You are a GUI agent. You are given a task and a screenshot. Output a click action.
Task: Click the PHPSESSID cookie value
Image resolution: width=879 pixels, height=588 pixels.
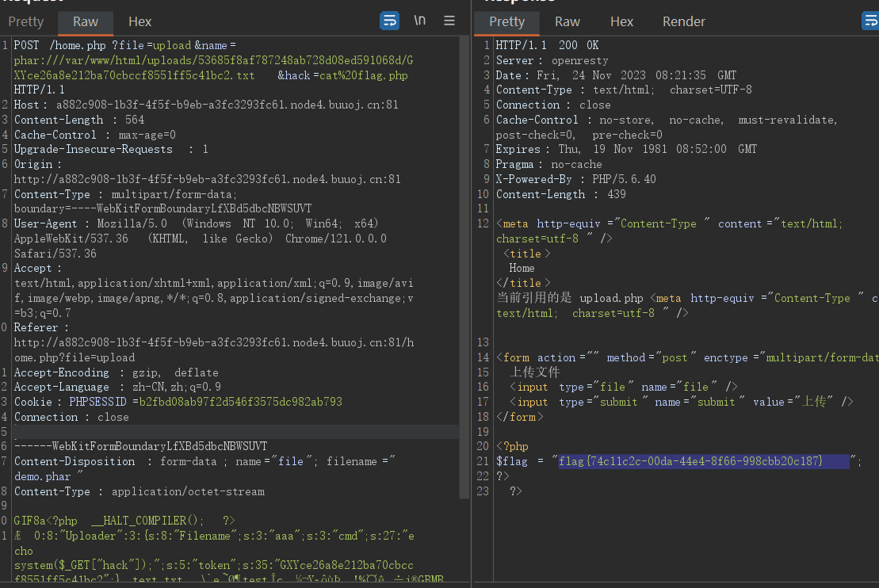240,402
